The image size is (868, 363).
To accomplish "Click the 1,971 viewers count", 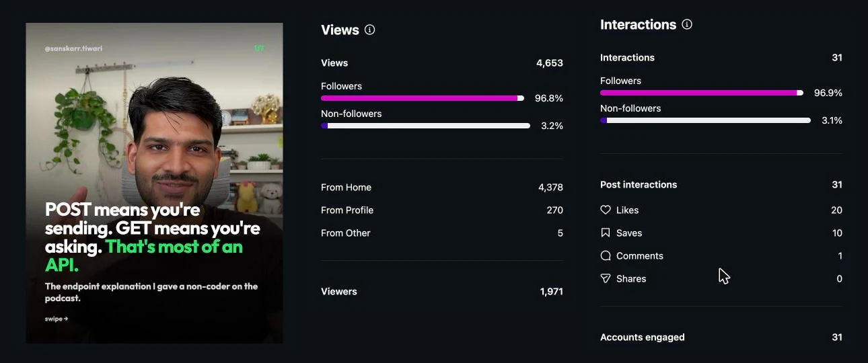I will pyautogui.click(x=551, y=291).
